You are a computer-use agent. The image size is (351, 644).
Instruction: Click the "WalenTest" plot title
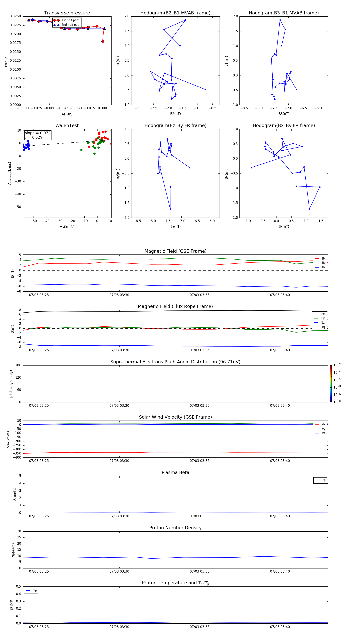(67, 125)
